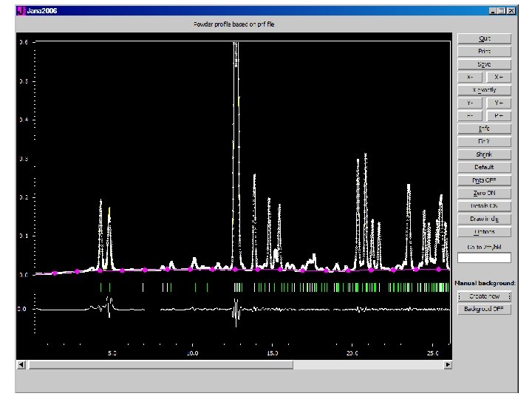Click the Y- scale button
532x399 pixels.
(x=470, y=103)
